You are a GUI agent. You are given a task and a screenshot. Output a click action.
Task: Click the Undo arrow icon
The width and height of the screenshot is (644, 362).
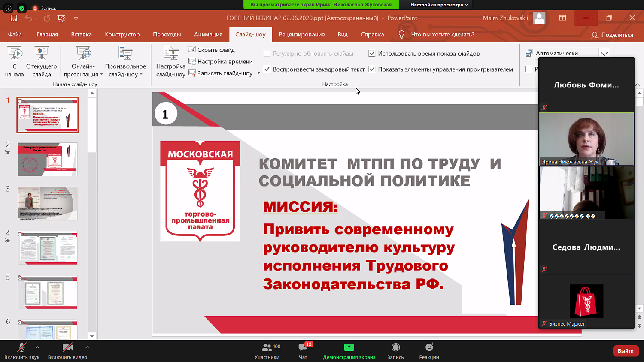pos(28,18)
